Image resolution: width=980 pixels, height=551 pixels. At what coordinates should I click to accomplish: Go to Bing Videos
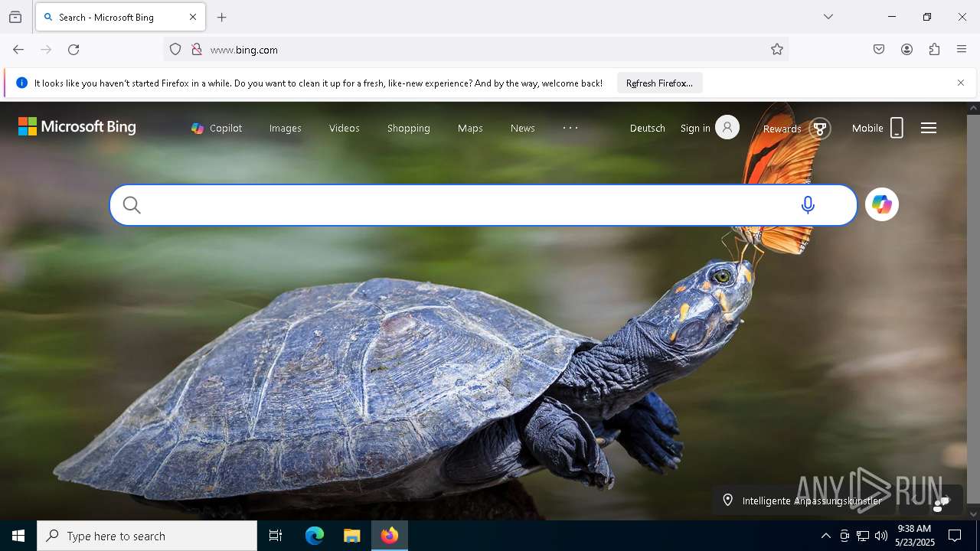[x=345, y=128]
